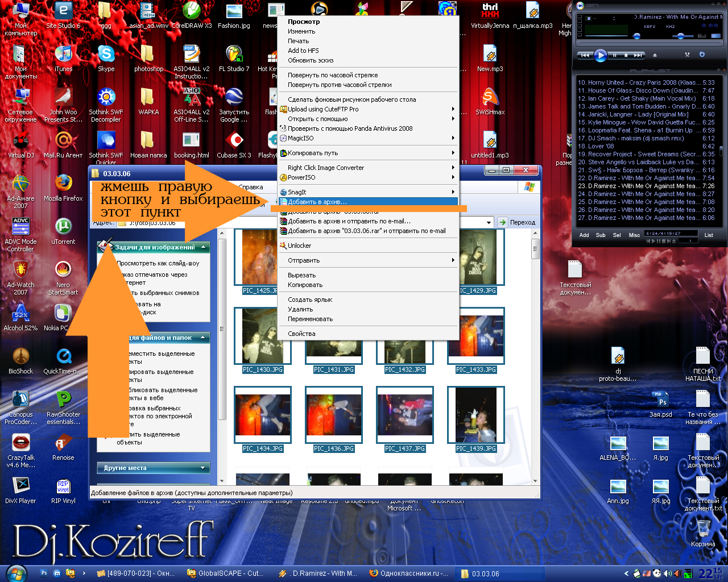The image size is (728, 582).
Task: Open the Mail.Ru Агент shortcut
Action: click(x=63, y=145)
